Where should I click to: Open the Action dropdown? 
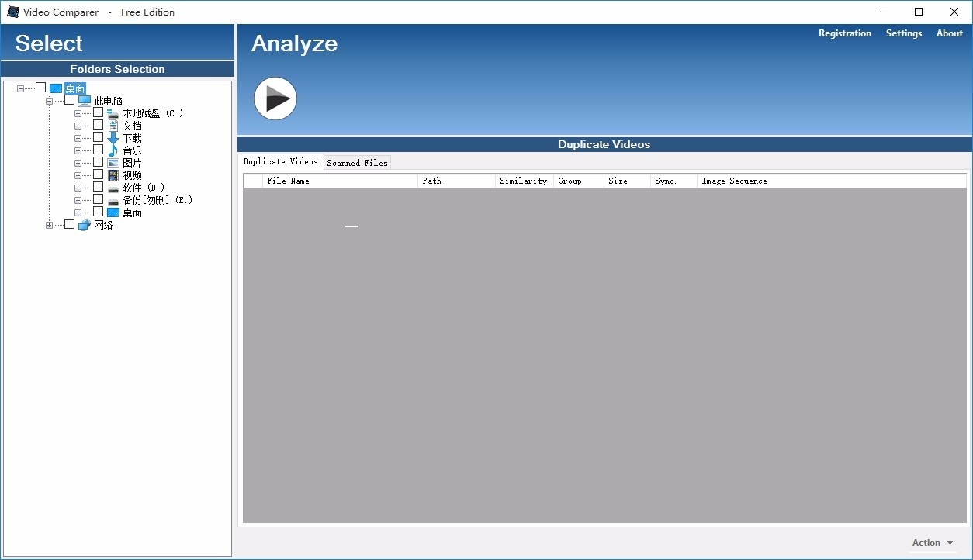pos(930,543)
